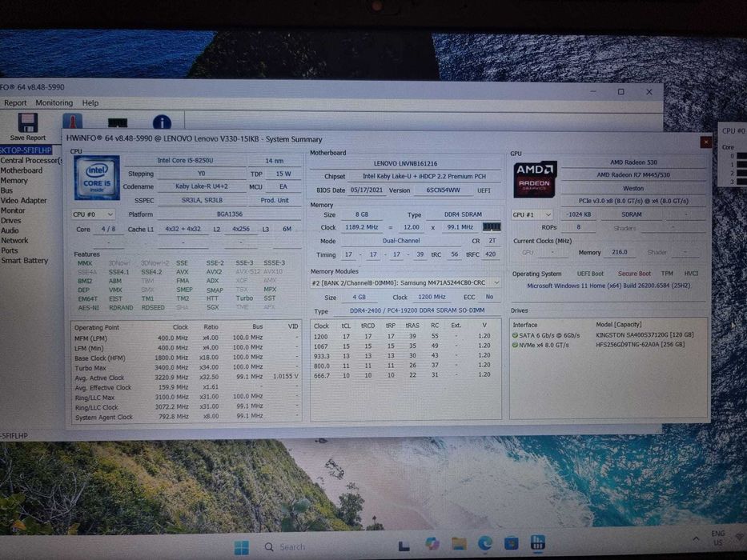This screenshot has height=560, width=747.
Task: Select Ports in the tree
Action: click(9, 250)
